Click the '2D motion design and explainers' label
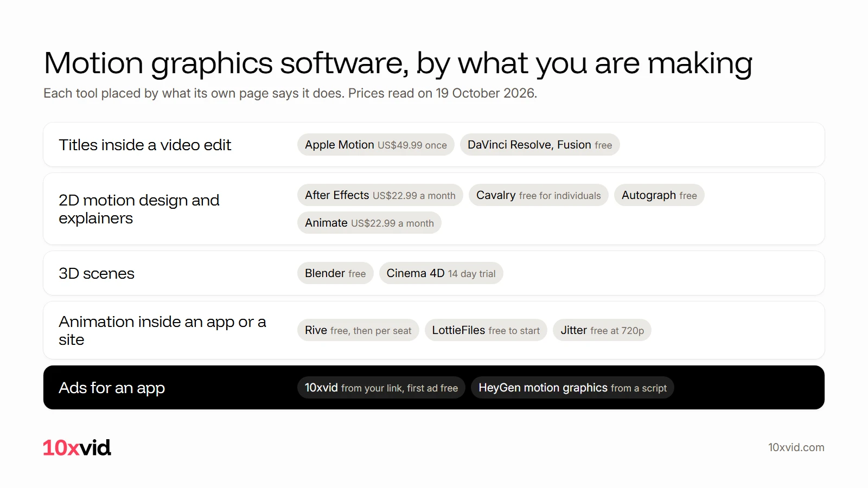 (139, 209)
